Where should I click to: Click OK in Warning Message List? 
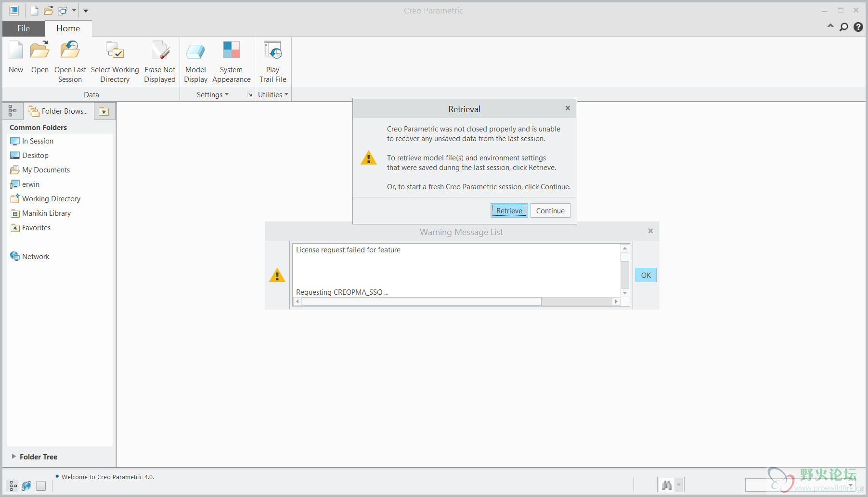click(646, 275)
